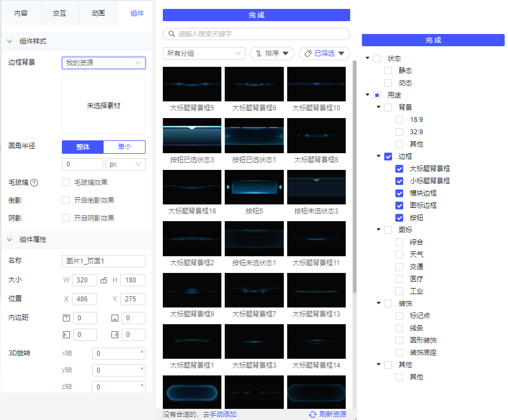The width and height of the screenshot is (508, 420).
Task: Collapse the 组件样式 section
Action: (9, 41)
